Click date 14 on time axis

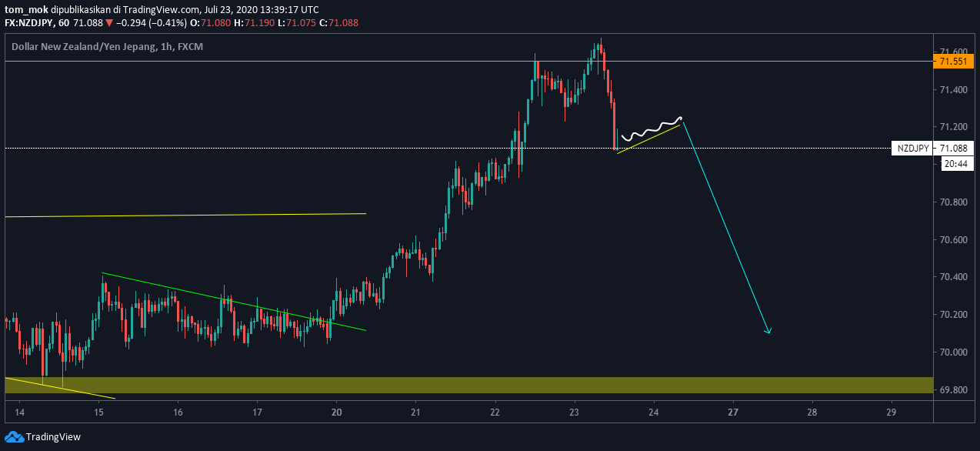[x=19, y=412]
